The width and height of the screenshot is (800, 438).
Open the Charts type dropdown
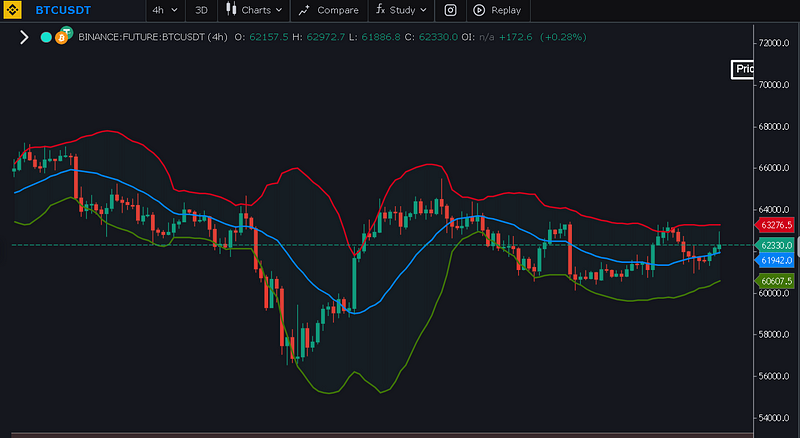254,10
